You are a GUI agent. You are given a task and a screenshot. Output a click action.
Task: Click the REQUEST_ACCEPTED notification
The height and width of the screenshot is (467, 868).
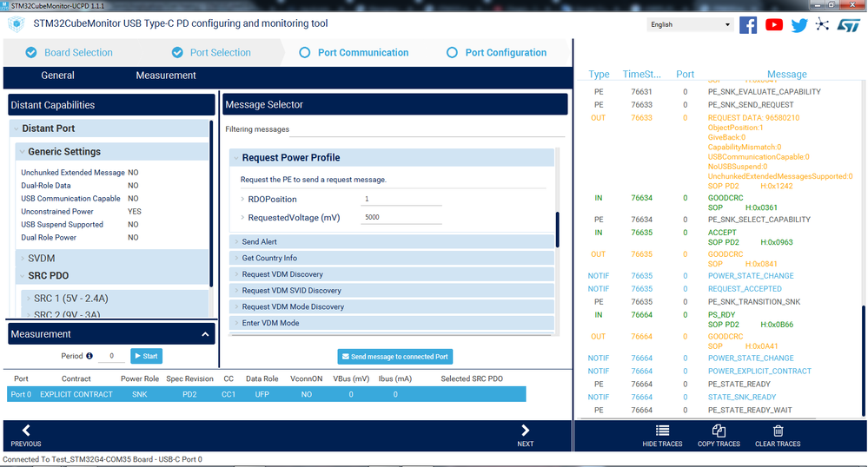[x=745, y=289]
